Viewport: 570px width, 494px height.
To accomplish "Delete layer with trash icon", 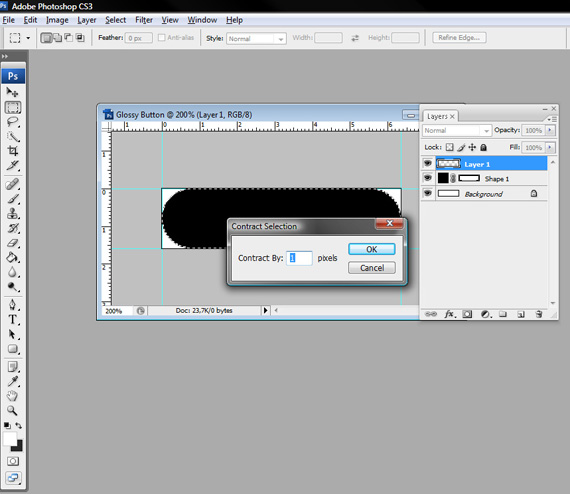I will 539,314.
